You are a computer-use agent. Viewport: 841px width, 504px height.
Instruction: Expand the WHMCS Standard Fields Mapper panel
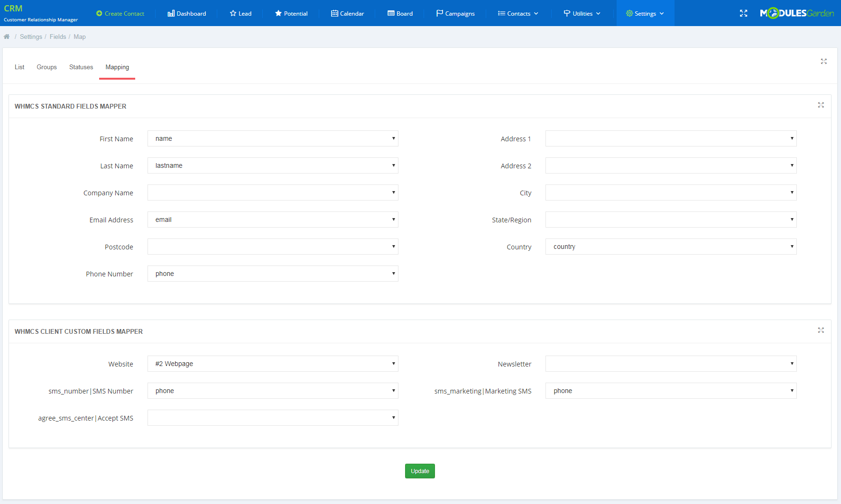[821, 105]
